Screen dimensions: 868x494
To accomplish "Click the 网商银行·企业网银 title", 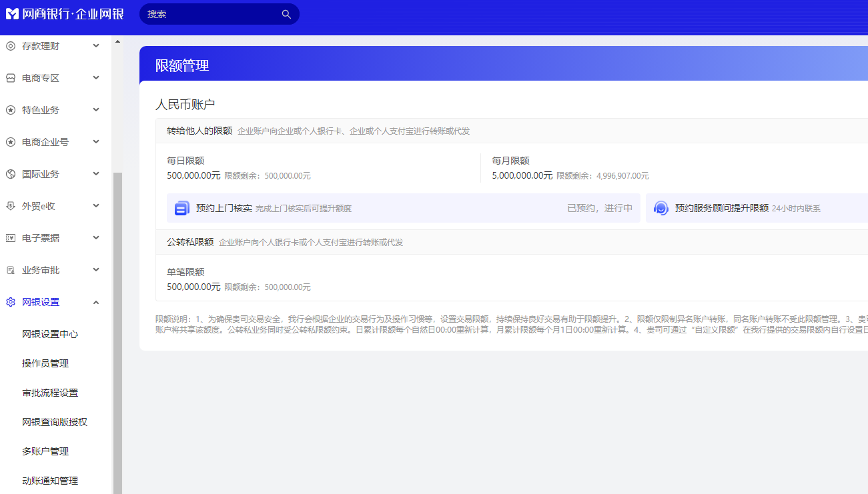I will tap(73, 14).
